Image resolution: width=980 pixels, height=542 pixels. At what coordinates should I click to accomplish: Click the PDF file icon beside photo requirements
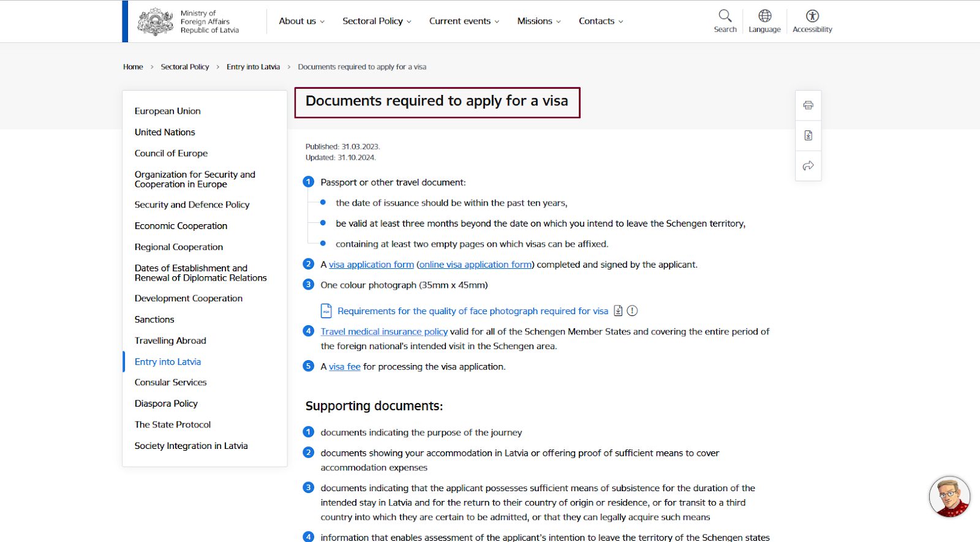pyautogui.click(x=326, y=311)
